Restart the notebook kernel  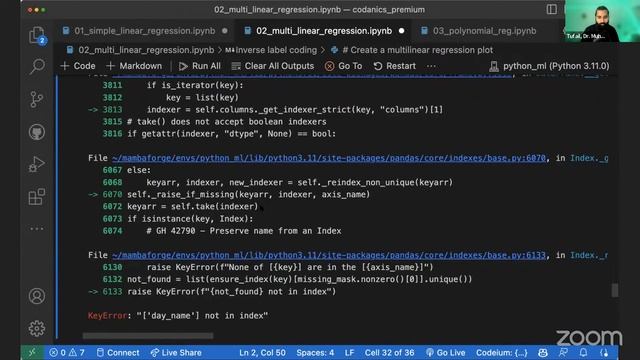pos(395,66)
